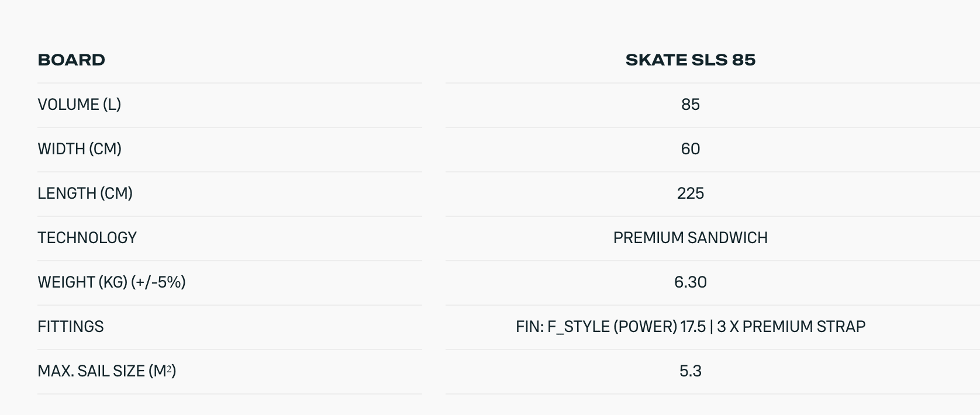Viewport: 980px width, 415px height.
Task: Click the superscript 2 in M²
Action: (x=168, y=368)
